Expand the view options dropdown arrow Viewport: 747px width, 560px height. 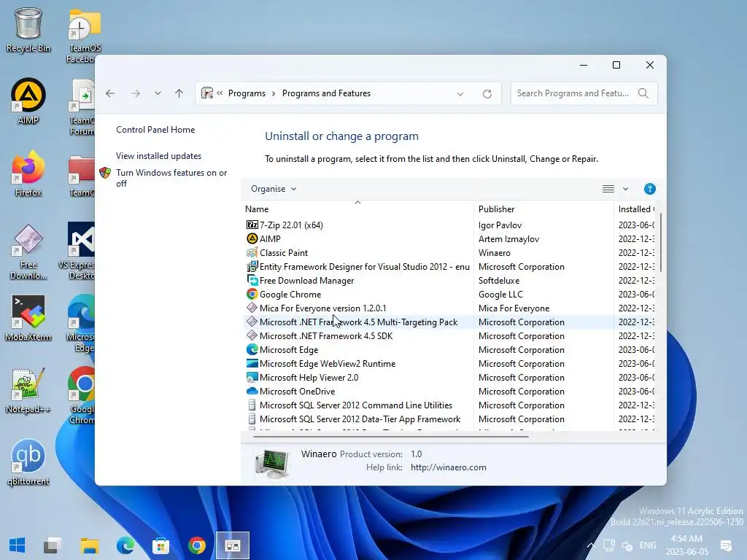pos(625,189)
